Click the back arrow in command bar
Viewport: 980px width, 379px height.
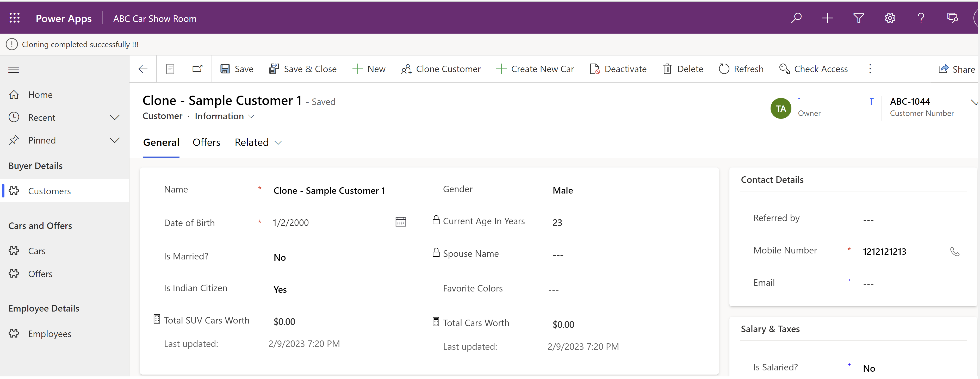click(x=143, y=69)
